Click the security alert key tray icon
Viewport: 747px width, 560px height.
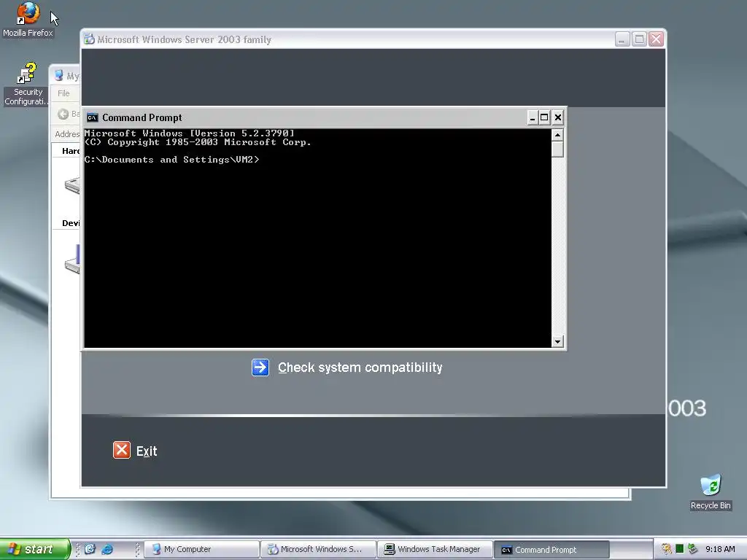pos(667,549)
